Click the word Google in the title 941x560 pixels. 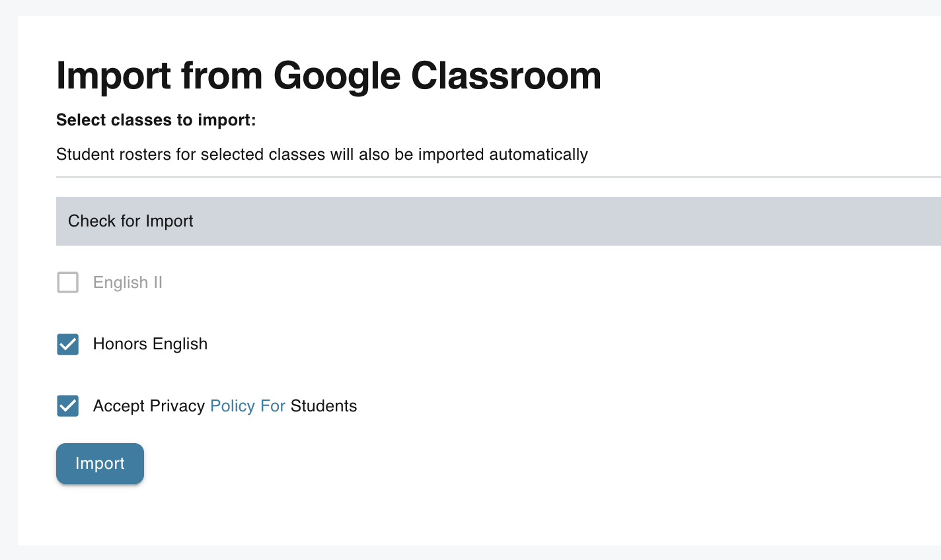336,77
